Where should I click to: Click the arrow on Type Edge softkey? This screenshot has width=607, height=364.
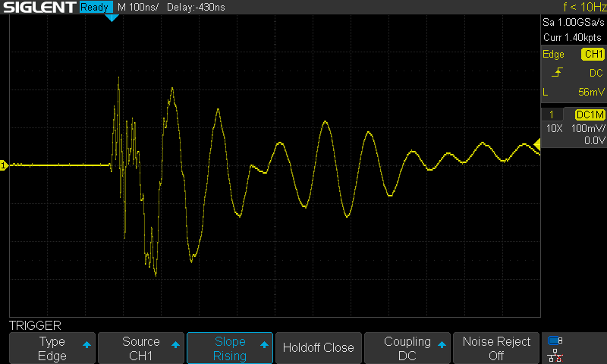pyautogui.click(x=86, y=344)
